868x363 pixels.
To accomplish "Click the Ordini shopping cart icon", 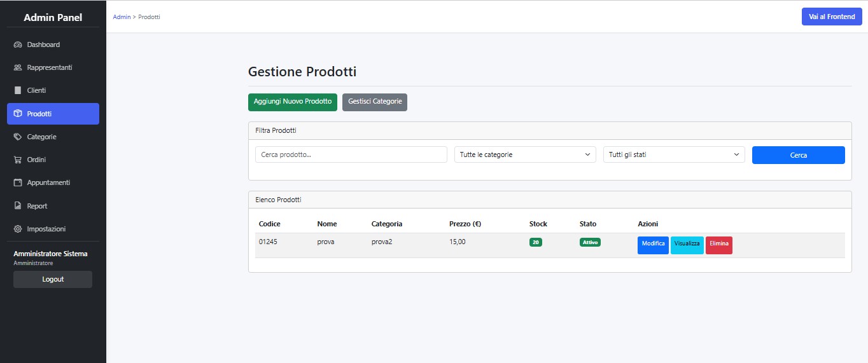I will point(18,160).
